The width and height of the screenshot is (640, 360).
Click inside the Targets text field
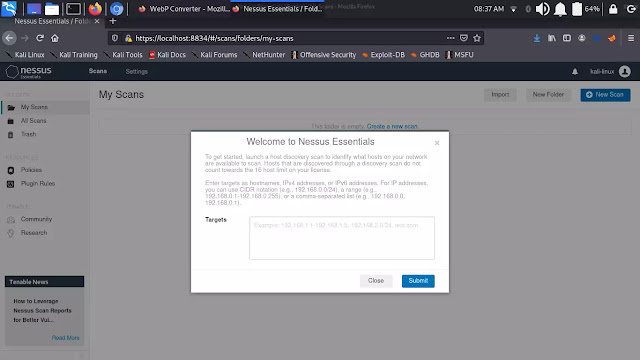342,238
